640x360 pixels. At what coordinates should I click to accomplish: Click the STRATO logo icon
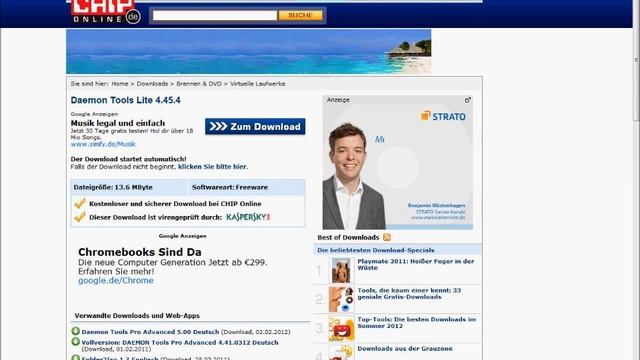(x=426, y=116)
